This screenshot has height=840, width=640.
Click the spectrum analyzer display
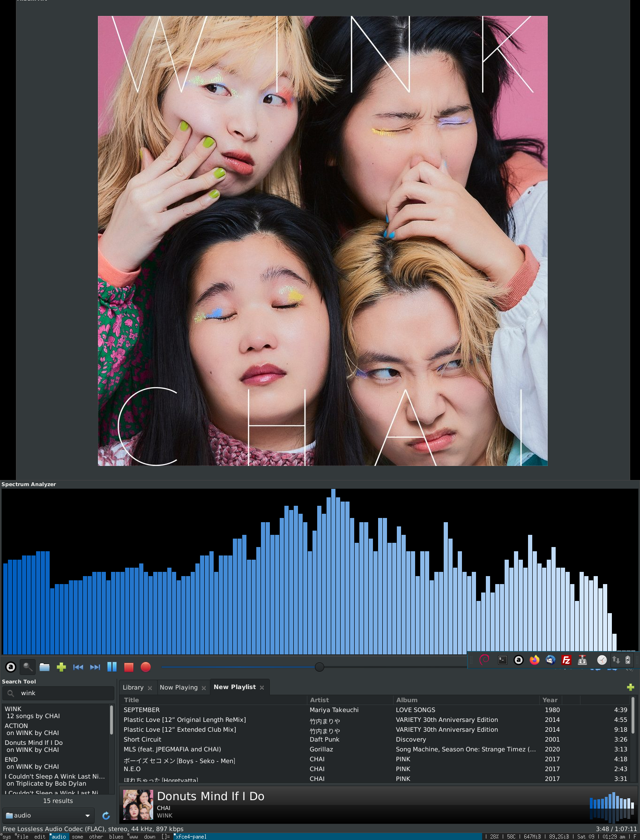320,571
